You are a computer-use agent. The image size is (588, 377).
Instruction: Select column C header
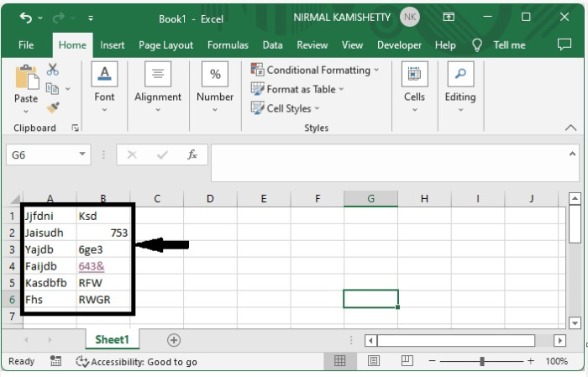pos(157,199)
